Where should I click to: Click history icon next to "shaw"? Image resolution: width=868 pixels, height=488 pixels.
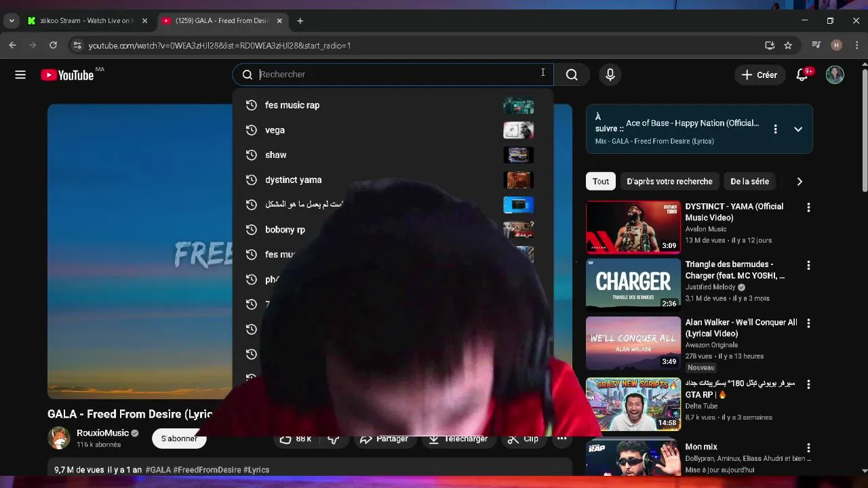[x=251, y=155]
